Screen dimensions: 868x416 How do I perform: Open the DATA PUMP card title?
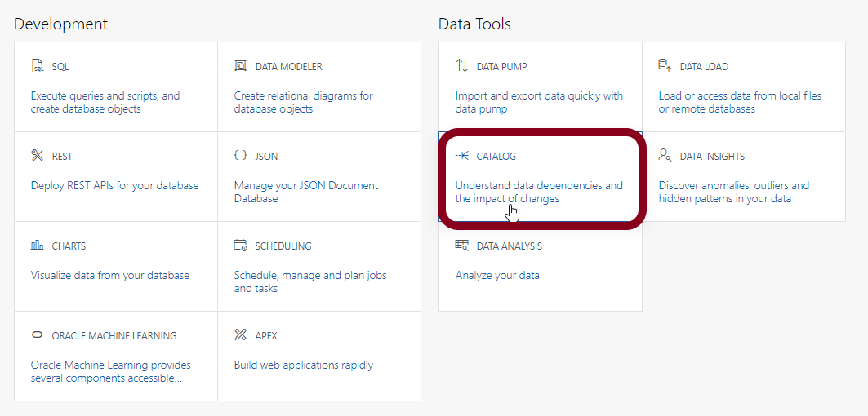[x=501, y=67]
